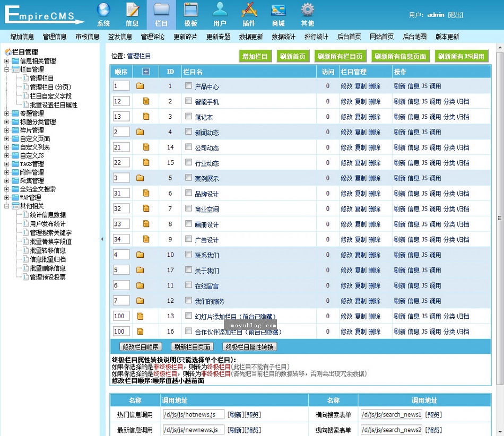
Task: Check the 新闻动态 checkbox
Action: 189,132
